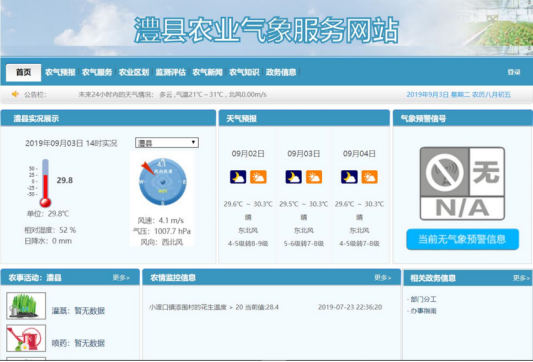Click the 登录 login link
Image resolution: width=533 pixels, height=362 pixels.
point(514,72)
